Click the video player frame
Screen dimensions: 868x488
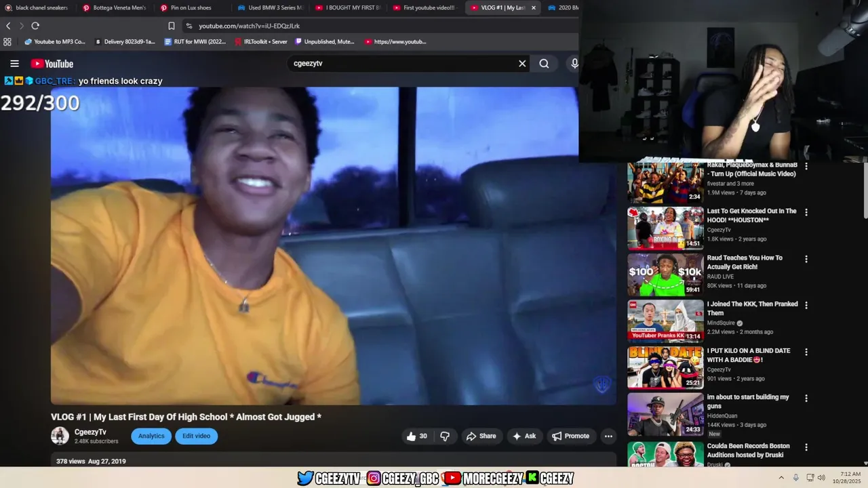tap(333, 246)
